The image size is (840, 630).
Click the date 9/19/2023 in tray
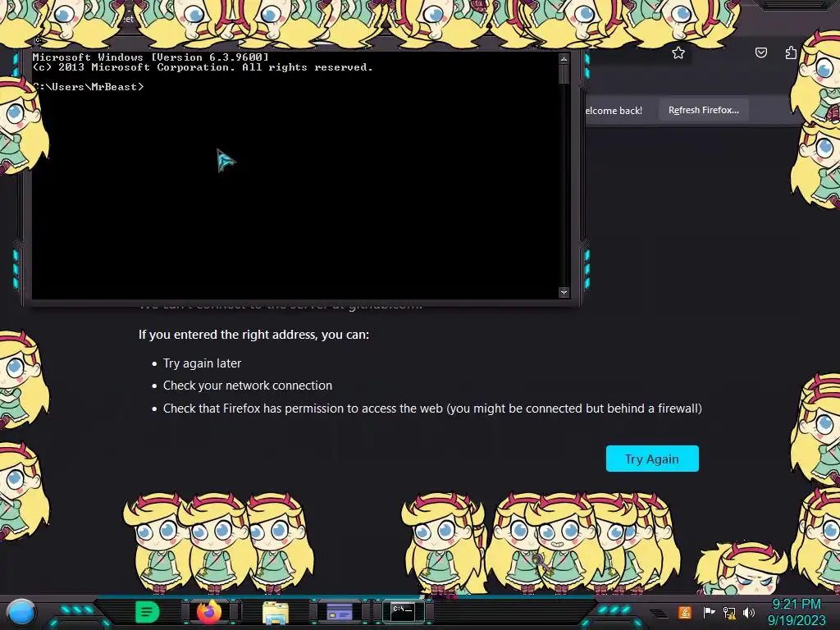coord(796,620)
